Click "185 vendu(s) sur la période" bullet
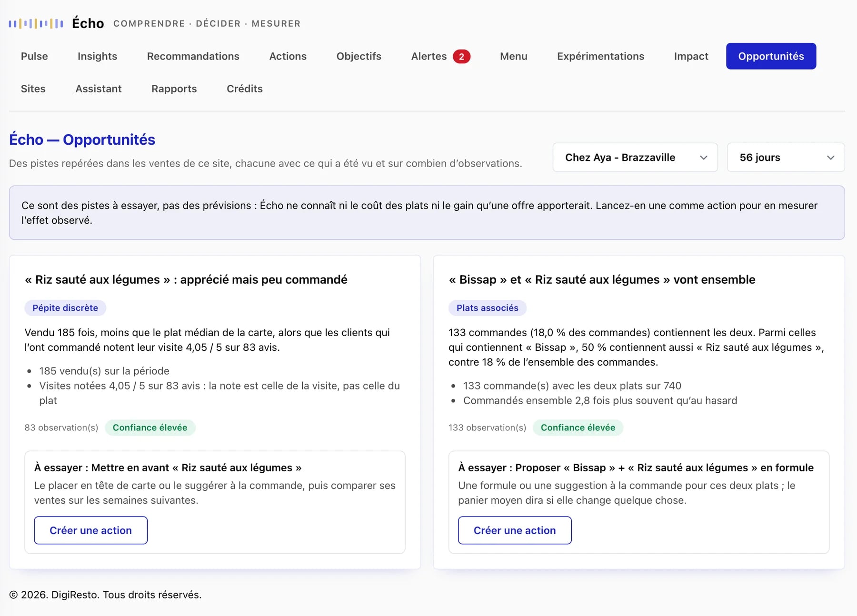Screen dimensions: 857x616 [104, 371]
